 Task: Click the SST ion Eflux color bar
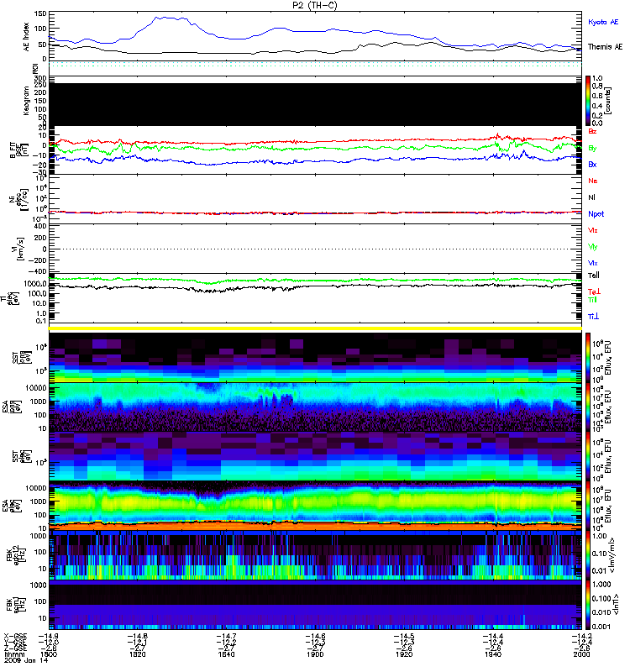[588, 358]
